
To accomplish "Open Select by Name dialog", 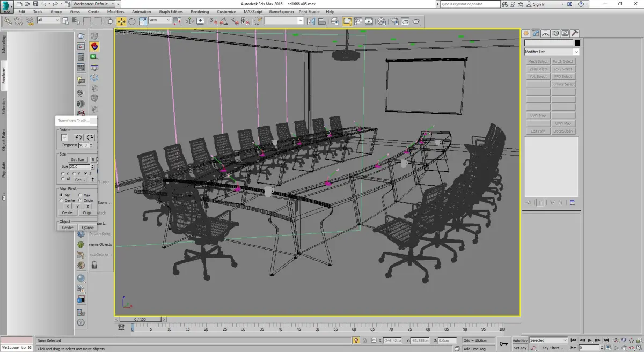I will coord(76,21).
